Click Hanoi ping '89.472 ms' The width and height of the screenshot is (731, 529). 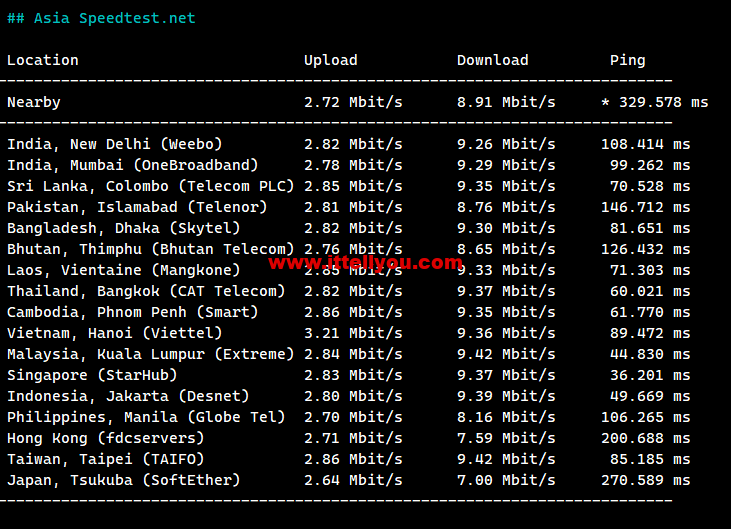pyautogui.click(x=650, y=333)
